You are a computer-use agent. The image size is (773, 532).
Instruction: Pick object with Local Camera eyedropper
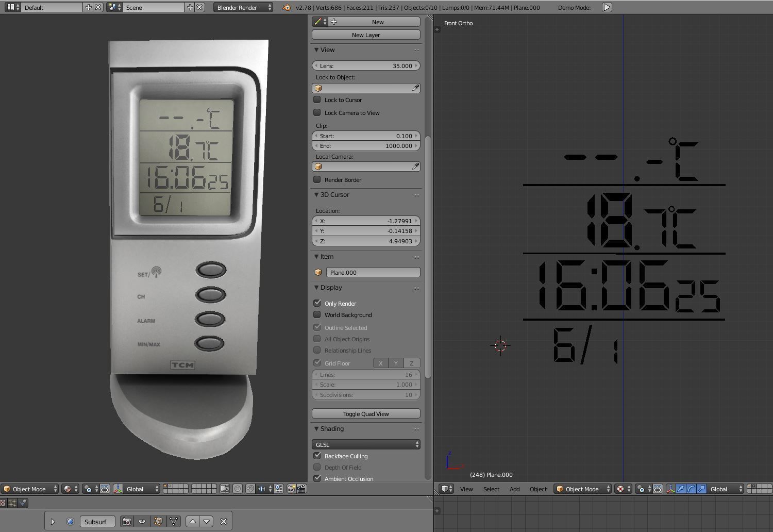(415, 167)
